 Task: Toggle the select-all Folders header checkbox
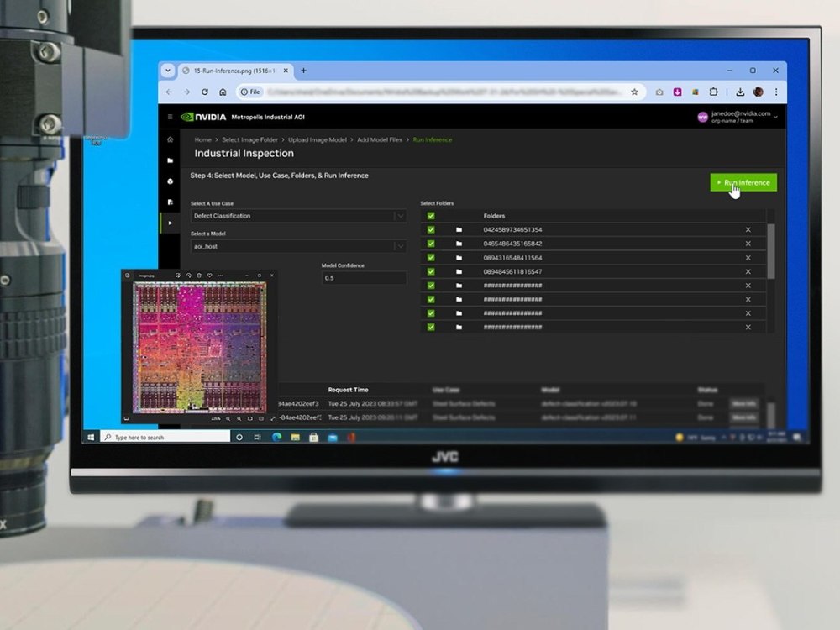[431, 216]
